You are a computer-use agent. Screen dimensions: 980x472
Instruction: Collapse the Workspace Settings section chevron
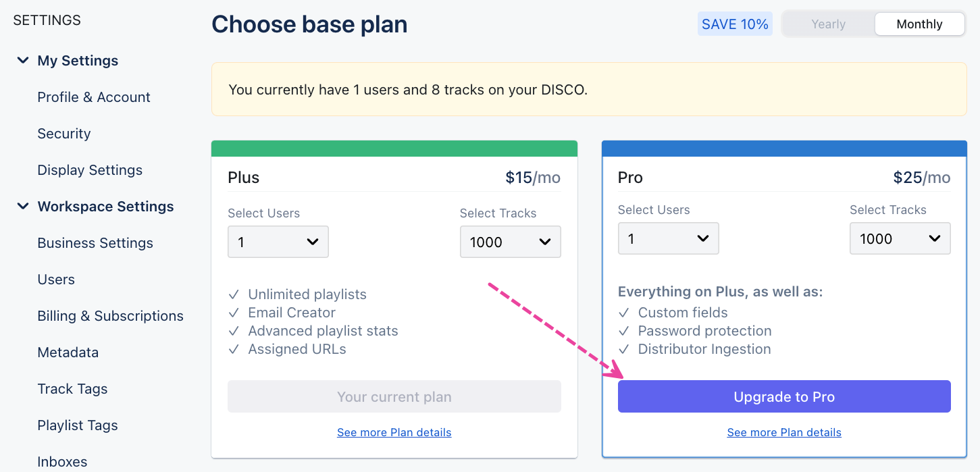[23, 207]
